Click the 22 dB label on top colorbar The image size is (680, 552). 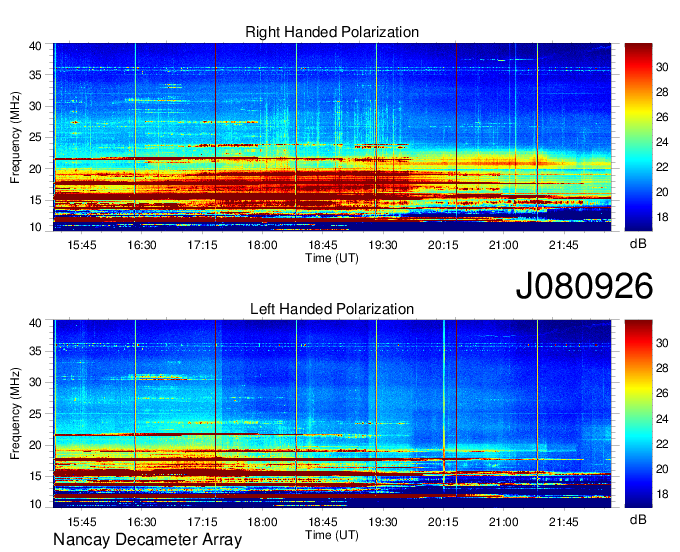point(662,167)
